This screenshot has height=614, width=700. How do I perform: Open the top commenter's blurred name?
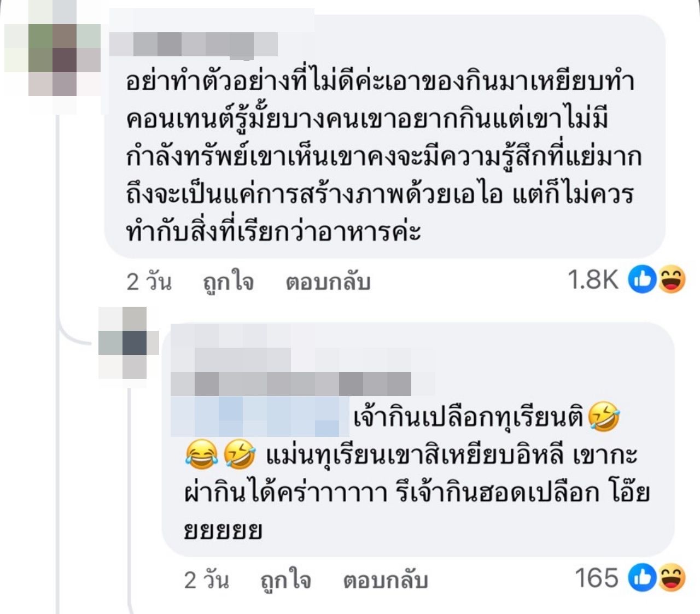click(194, 44)
